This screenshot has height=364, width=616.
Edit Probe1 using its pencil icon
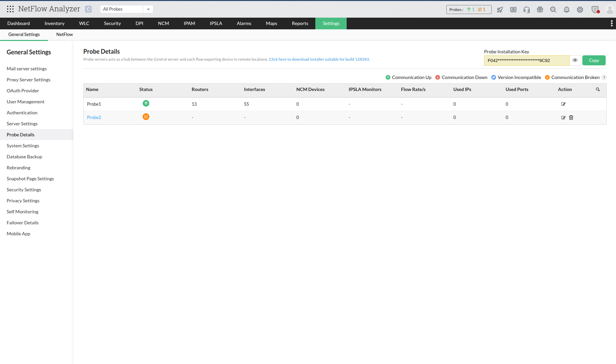tap(563, 104)
